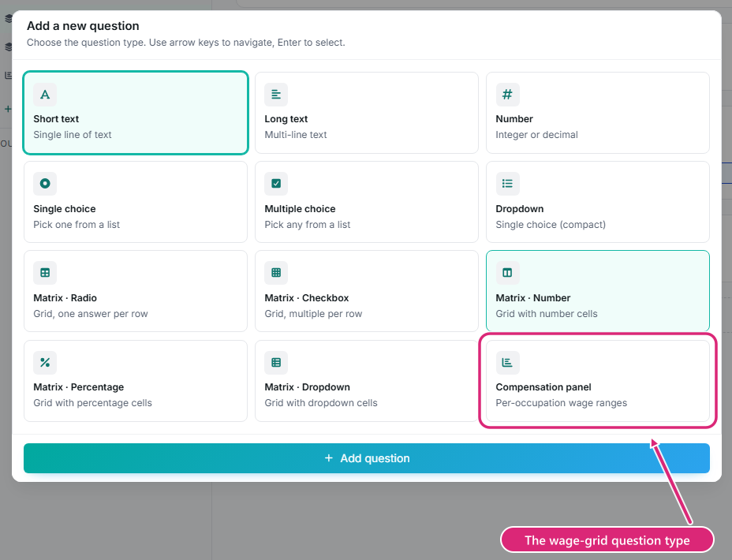The height and width of the screenshot is (560, 732).
Task: Choose the 'Matrix · Checkbox' title
Action: [x=307, y=297]
